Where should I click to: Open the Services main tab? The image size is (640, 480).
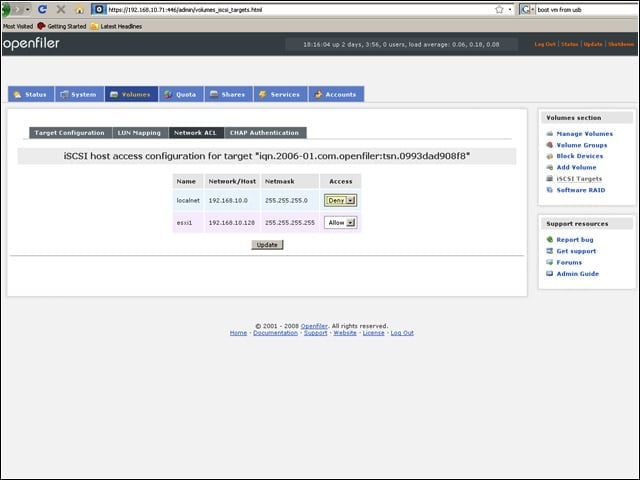point(280,94)
